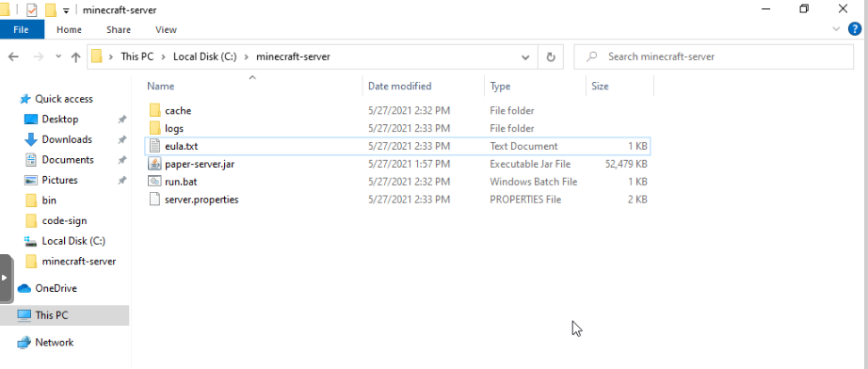The image size is (868, 369).
Task: Sort by the Date modified column header
Action: click(x=400, y=87)
